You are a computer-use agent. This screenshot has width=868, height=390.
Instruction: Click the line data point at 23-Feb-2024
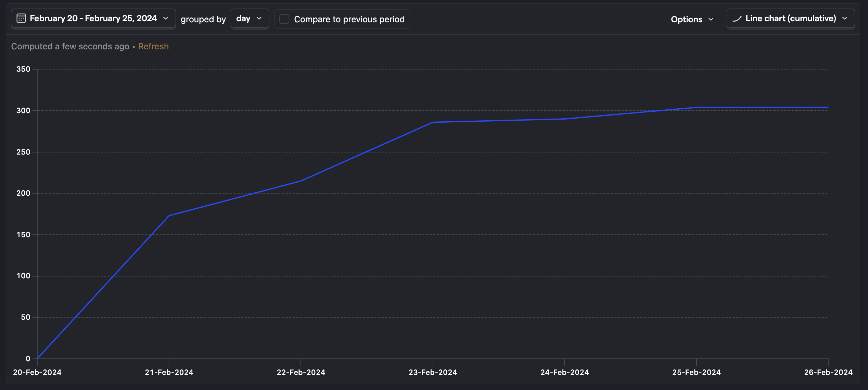point(433,122)
